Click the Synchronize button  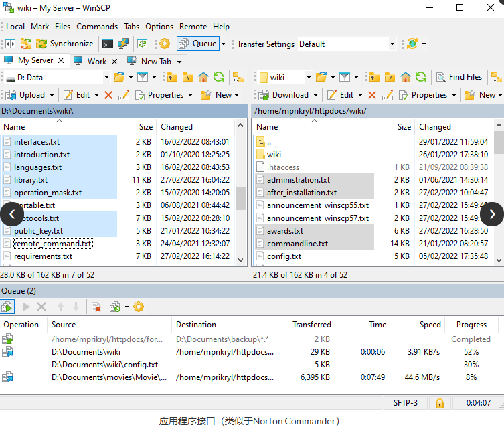[x=65, y=44]
